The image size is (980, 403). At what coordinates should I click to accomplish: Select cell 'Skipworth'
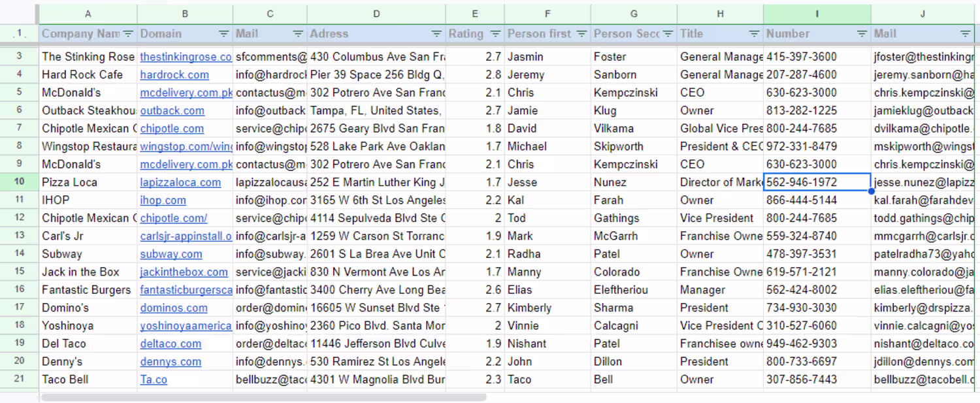coord(634,146)
